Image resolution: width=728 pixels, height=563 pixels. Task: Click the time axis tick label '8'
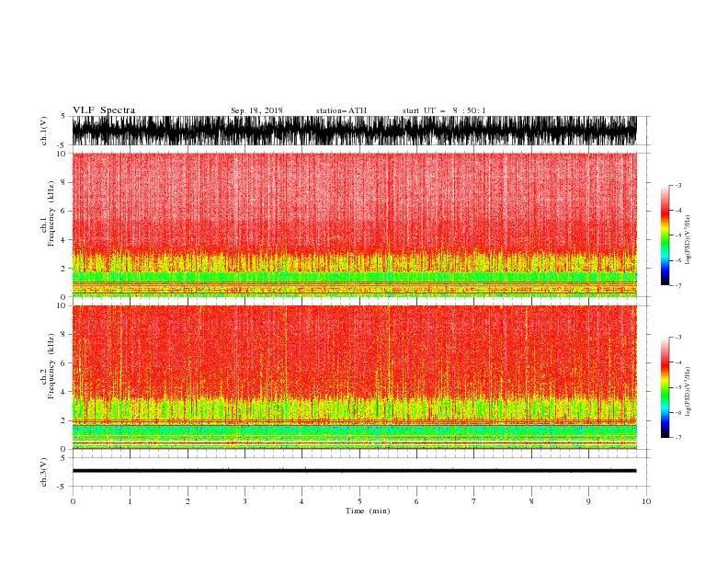(531, 501)
